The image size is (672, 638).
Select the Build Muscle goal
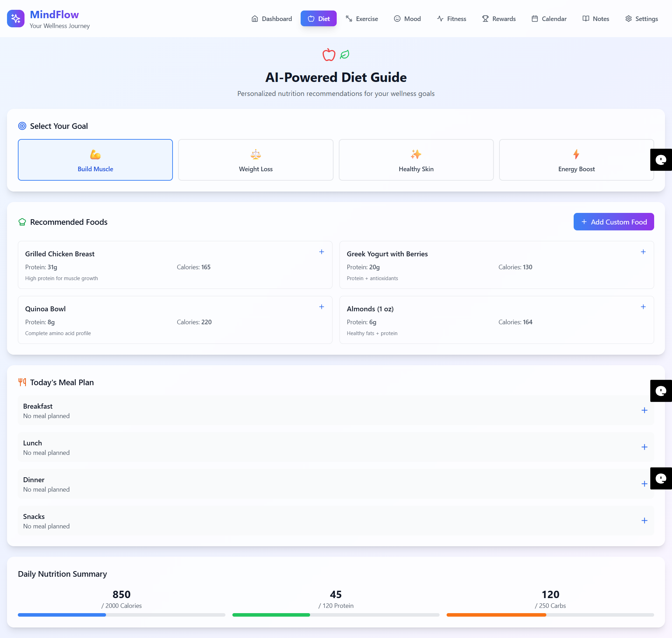coord(95,160)
